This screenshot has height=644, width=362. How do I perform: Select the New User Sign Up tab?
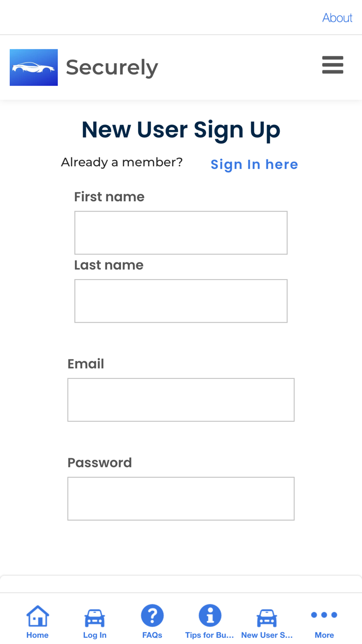pos(267,622)
